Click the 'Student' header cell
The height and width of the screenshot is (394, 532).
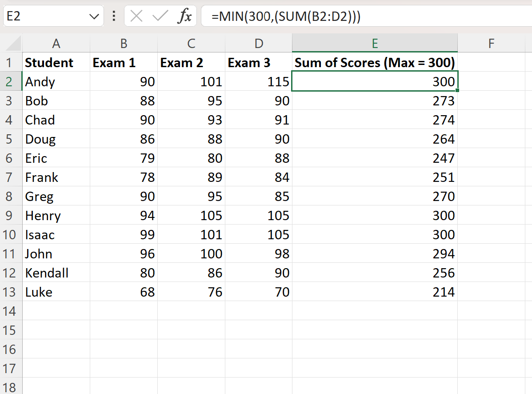tap(56, 62)
